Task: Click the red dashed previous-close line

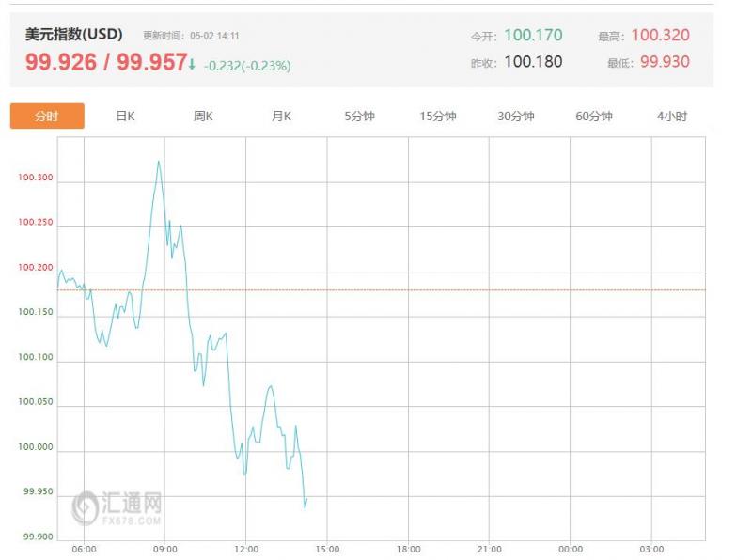Action: click(x=382, y=290)
